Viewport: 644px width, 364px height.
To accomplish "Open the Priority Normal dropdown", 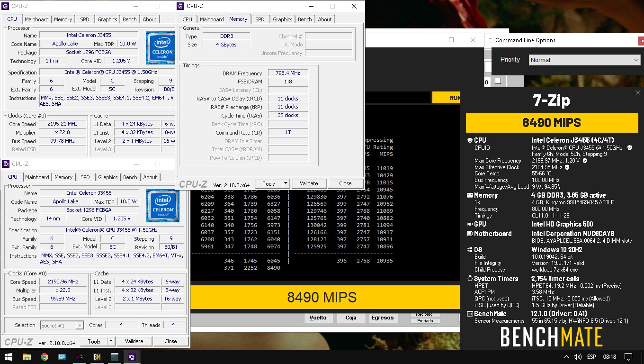I will click(x=584, y=60).
